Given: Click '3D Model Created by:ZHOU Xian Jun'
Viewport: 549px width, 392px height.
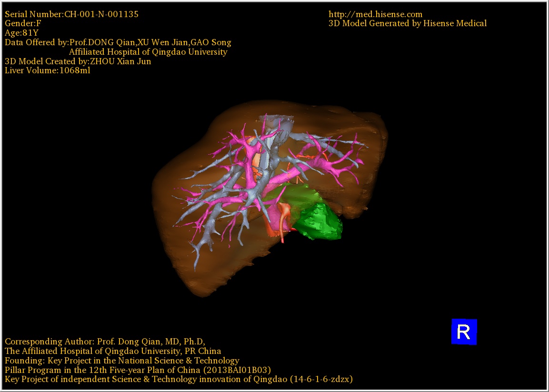Looking at the screenshot, I should 78,61.
